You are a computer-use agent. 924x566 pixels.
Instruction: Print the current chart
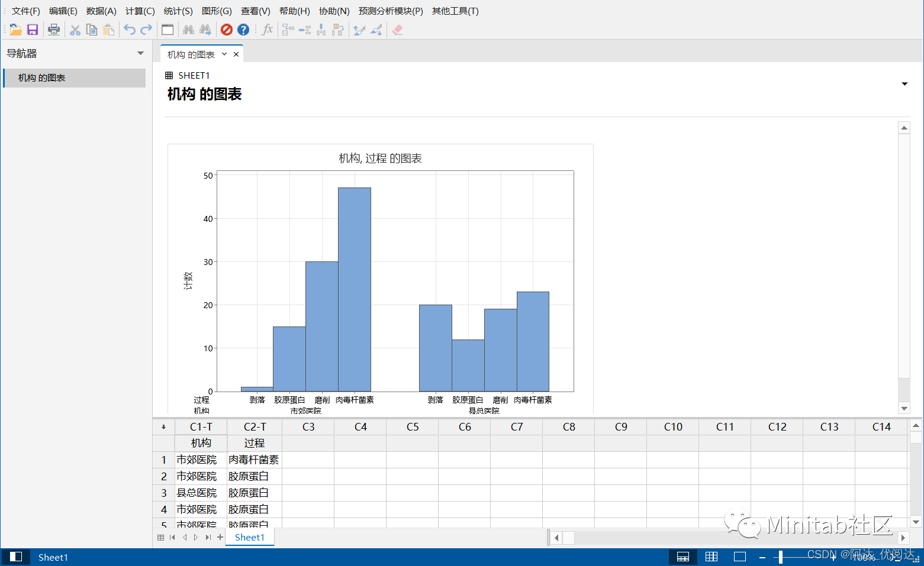coord(53,29)
